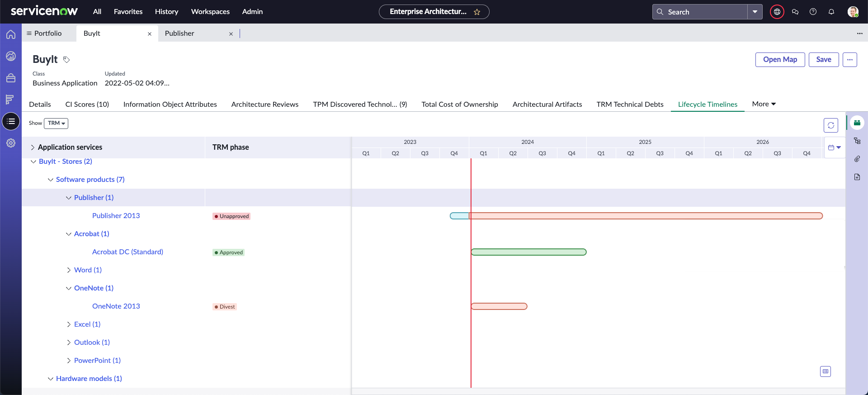868x395 pixels.
Task: Open the Admin menu
Action: tap(252, 12)
